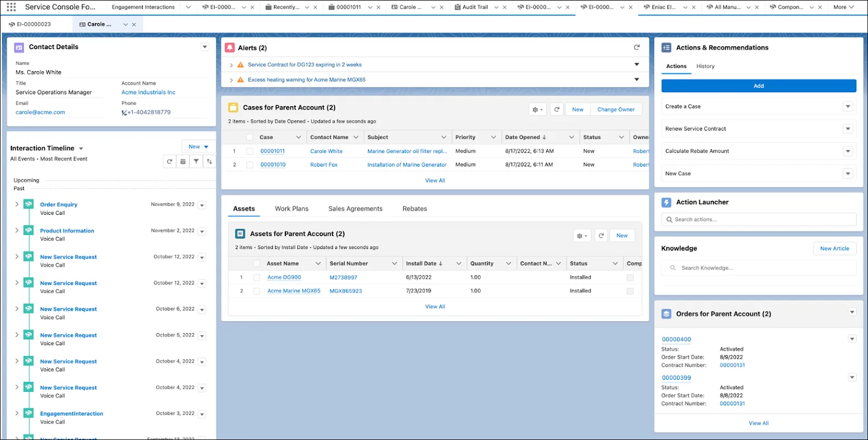This screenshot has height=440, width=868.
Task: Click warning icon for Service Contract alert
Action: coord(240,65)
